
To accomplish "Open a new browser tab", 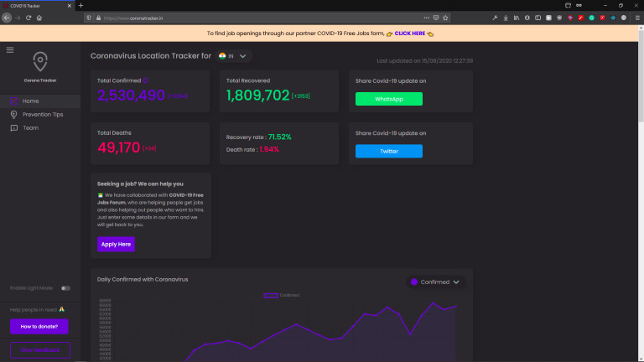I will click(80, 6).
